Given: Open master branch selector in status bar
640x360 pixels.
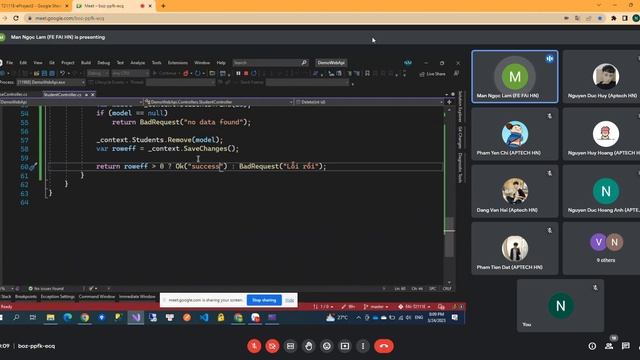Looking at the screenshot, I should 376,307.
